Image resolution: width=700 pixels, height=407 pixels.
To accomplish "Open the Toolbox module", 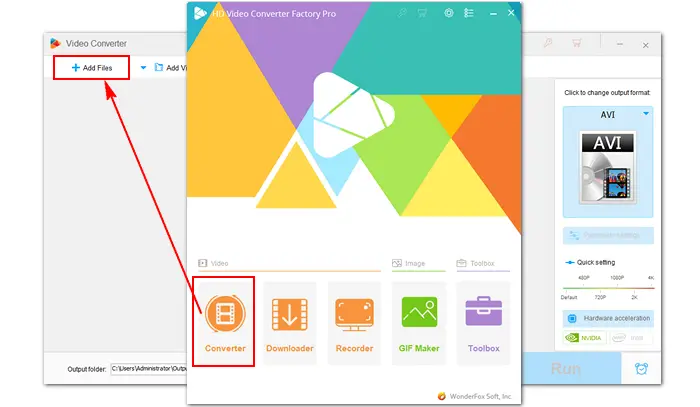I will [483, 323].
